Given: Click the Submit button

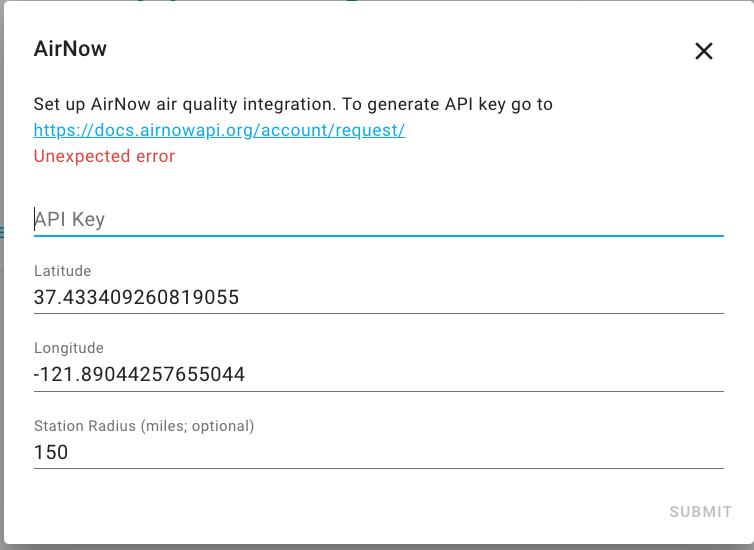Looking at the screenshot, I should (701, 512).
